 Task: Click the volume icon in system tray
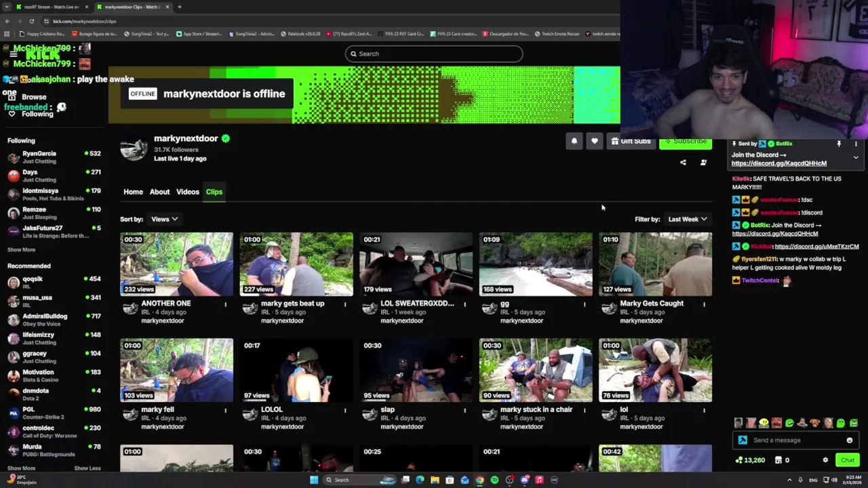(x=833, y=480)
